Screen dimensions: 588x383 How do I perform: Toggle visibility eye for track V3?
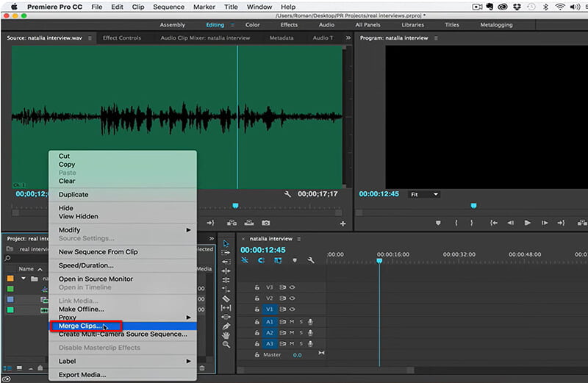coord(292,287)
